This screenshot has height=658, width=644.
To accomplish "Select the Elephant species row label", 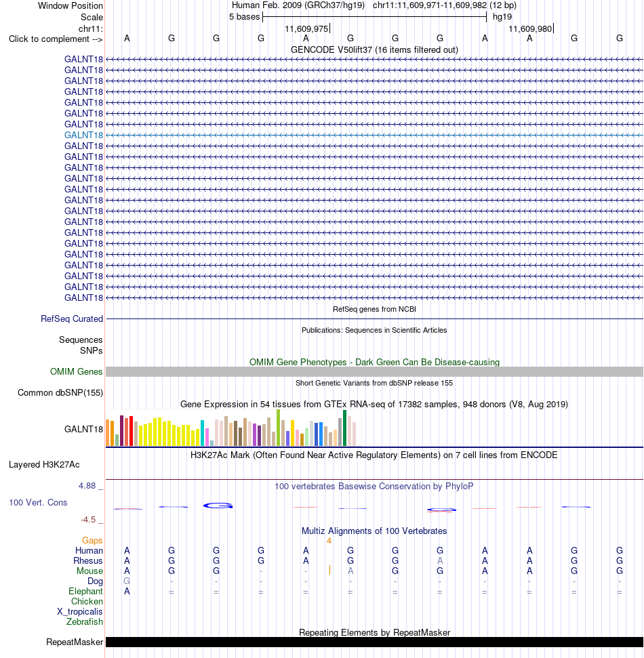I will point(85,592).
